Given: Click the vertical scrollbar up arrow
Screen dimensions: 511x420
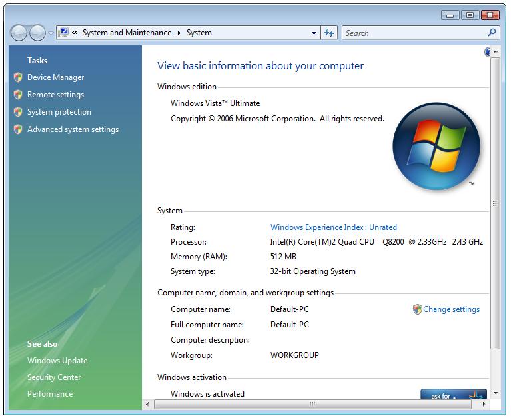Looking at the screenshot, I should (496, 51).
